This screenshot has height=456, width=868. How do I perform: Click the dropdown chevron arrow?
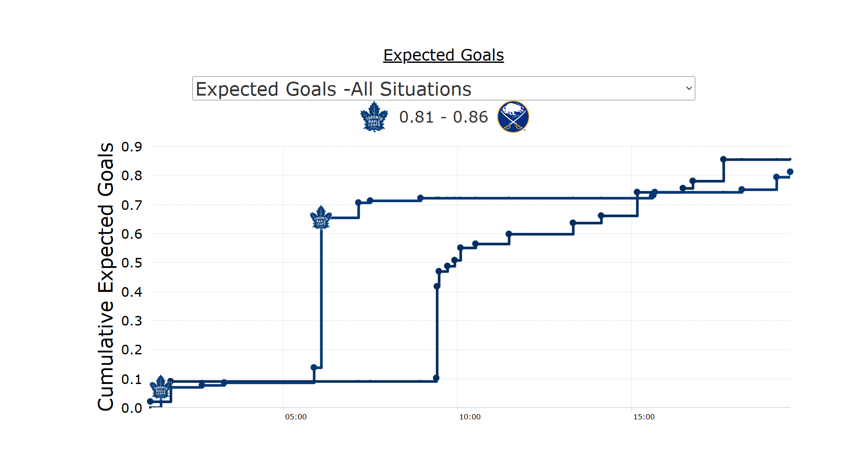[689, 89]
